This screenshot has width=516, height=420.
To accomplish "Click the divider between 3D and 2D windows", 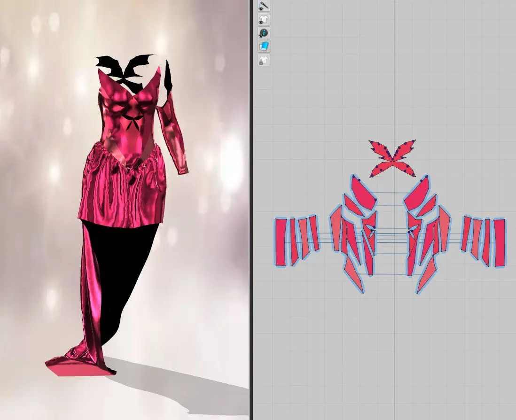I will 251,210.
